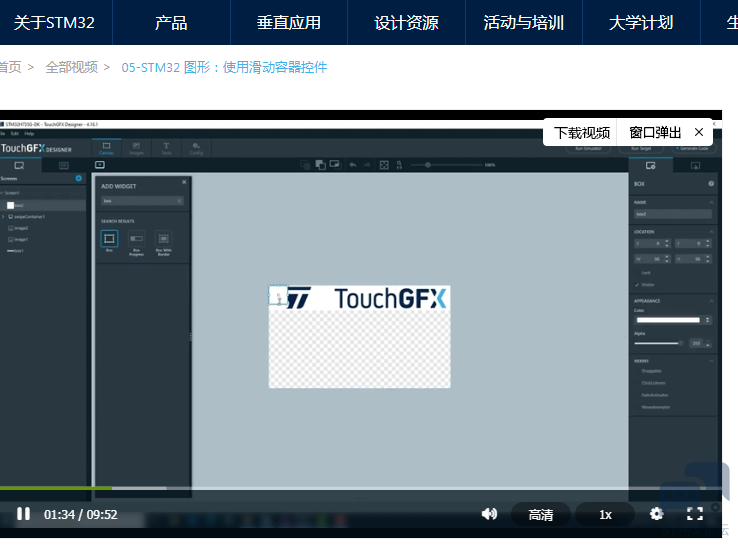Viewport: 738px width, 545px height.
Task: Click the 05-STM32 图形 breadcrumb title
Action: point(224,67)
